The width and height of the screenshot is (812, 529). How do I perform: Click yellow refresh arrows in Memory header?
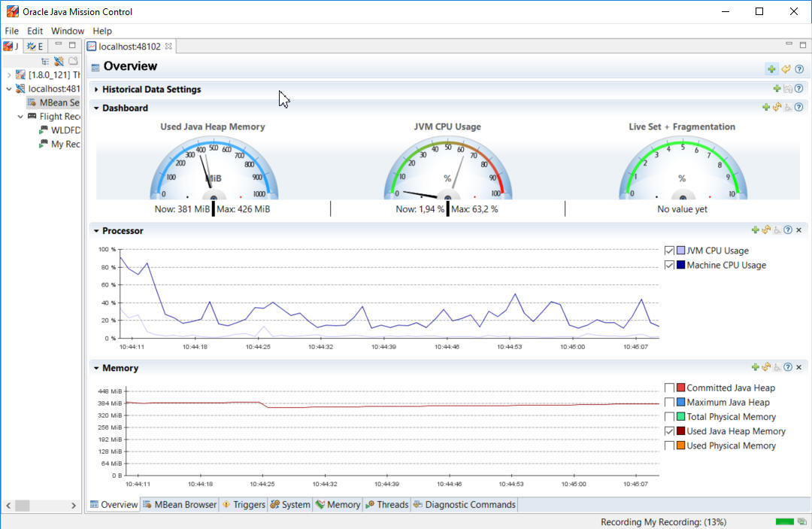coord(766,366)
